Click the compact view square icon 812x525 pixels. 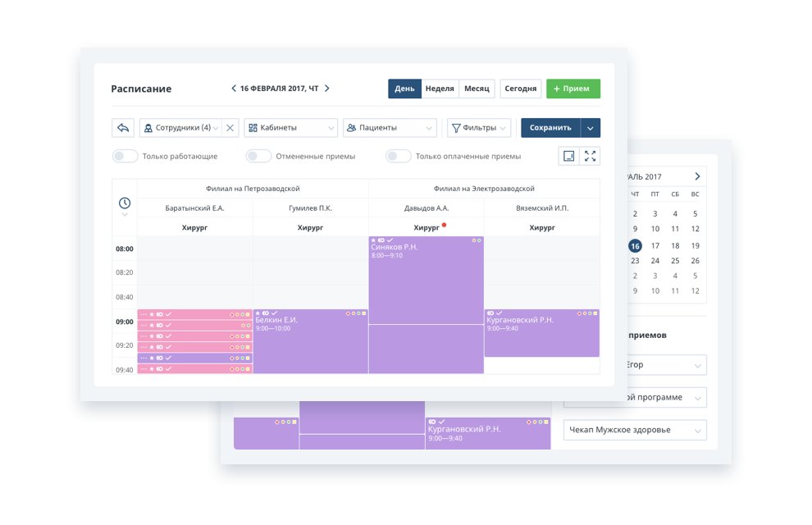[x=568, y=156]
